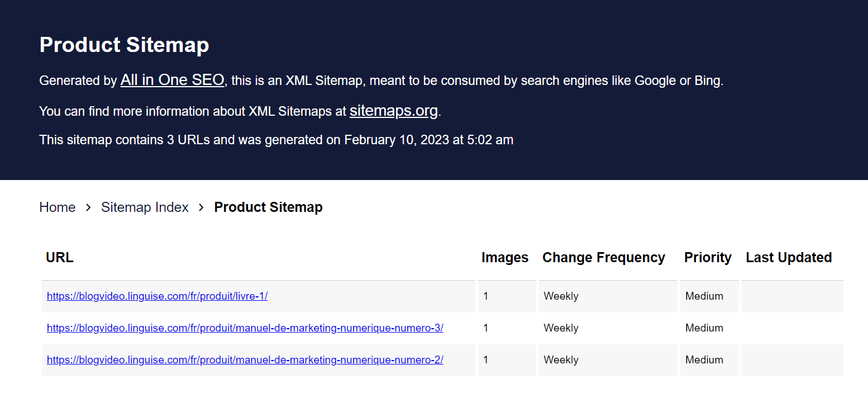
Task: Select Weekly value in numero-2 row
Action: 561,360
